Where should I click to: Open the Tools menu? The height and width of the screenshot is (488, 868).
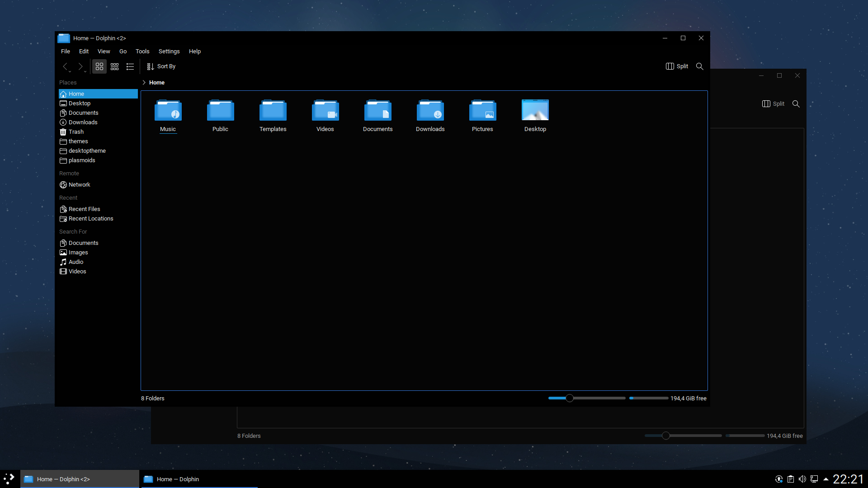142,52
